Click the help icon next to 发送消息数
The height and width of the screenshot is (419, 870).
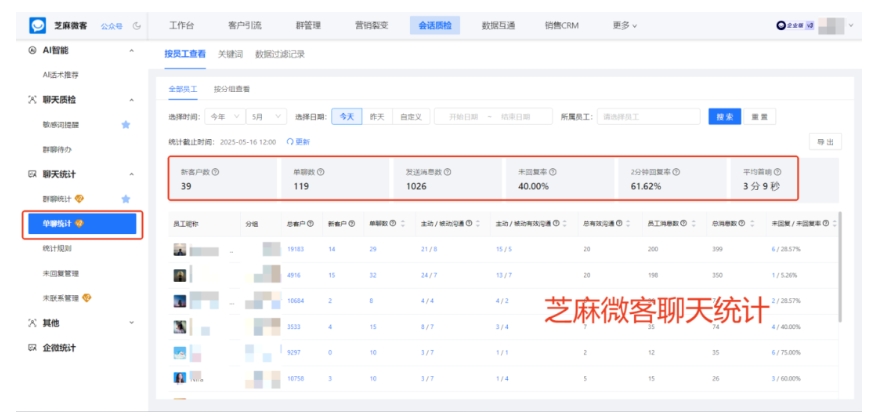point(447,172)
